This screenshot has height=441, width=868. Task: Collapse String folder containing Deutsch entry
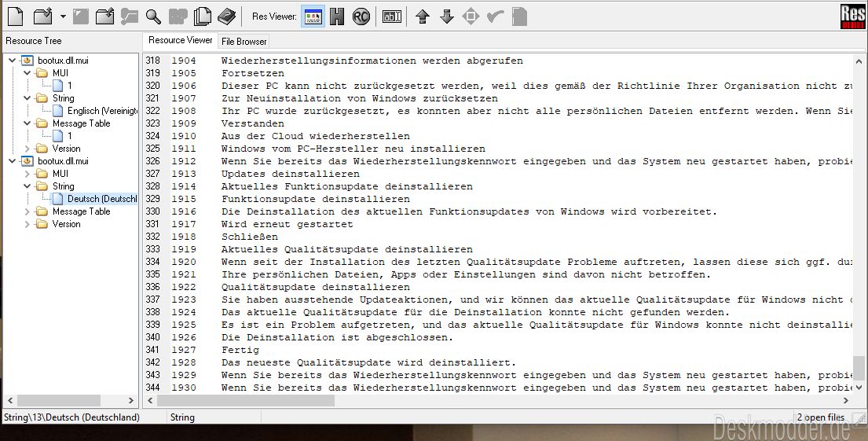pyautogui.click(x=27, y=186)
